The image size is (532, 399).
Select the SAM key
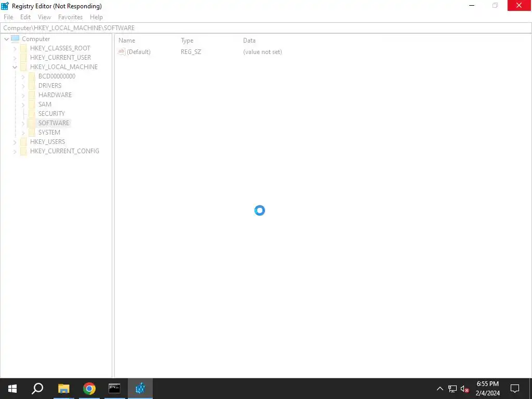[45, 104]
